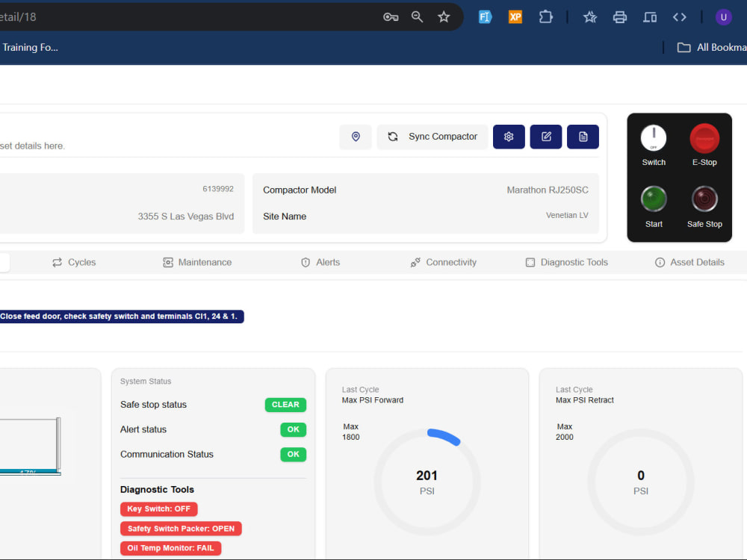Open the document report button
Screen dimensions: 747x560
pyautogui.click(x=583, y=137)
